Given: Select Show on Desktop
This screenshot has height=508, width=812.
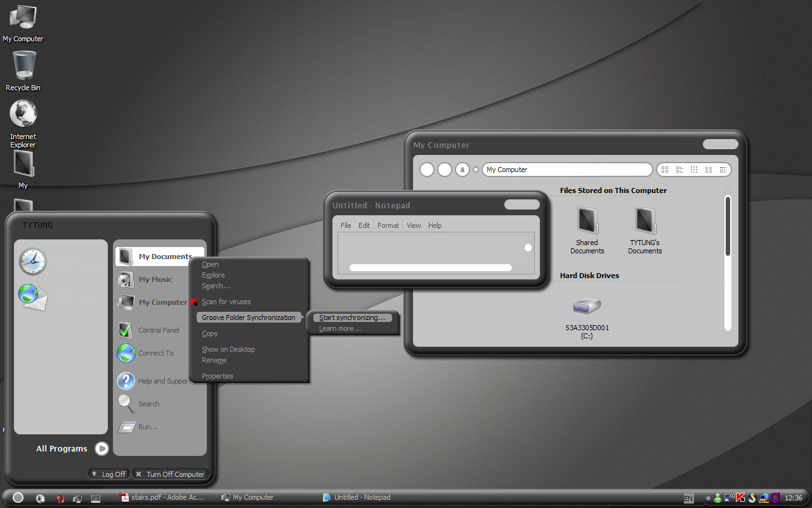Looking at the screenshot, I should 228,349.
